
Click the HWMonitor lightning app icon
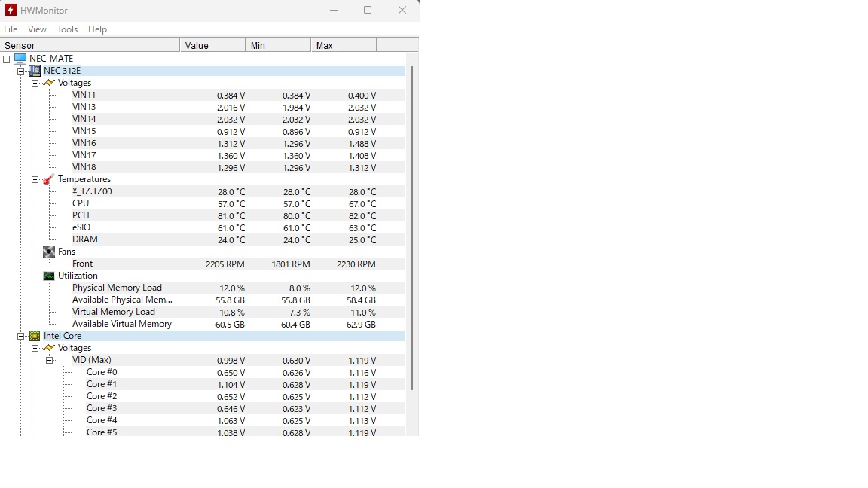[11, 10]
